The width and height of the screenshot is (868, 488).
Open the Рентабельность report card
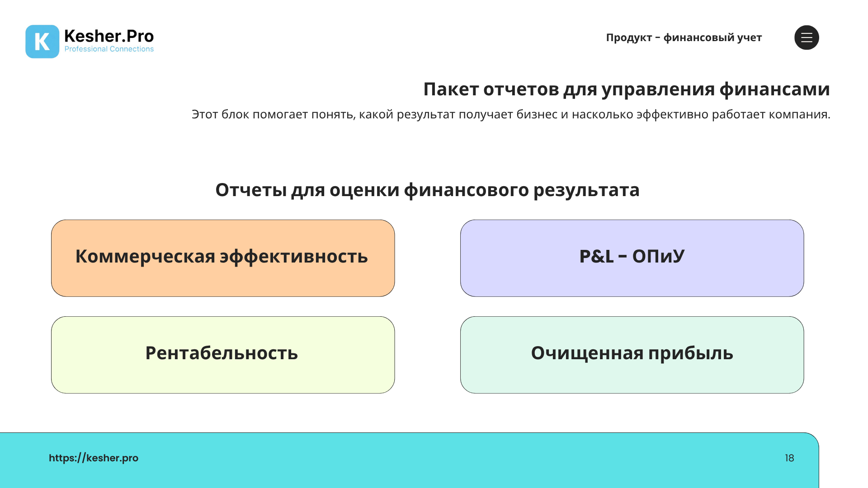[223, 355]
